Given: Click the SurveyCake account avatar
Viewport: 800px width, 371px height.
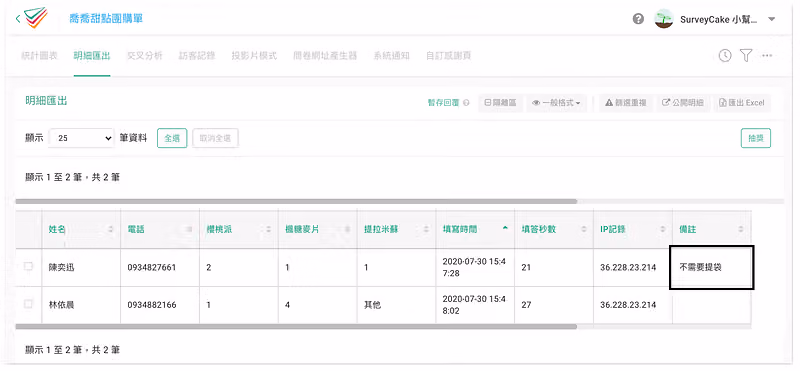Looking at the screenshot, I should (664, 19).
